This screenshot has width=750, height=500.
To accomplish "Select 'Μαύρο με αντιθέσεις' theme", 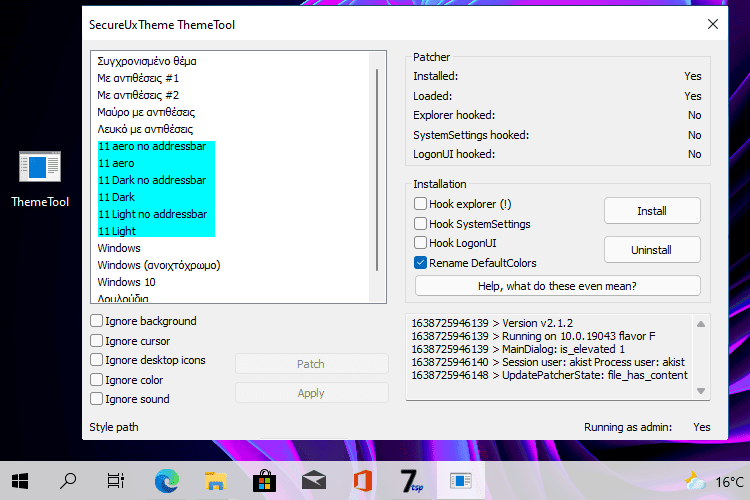I will point(146,112).
